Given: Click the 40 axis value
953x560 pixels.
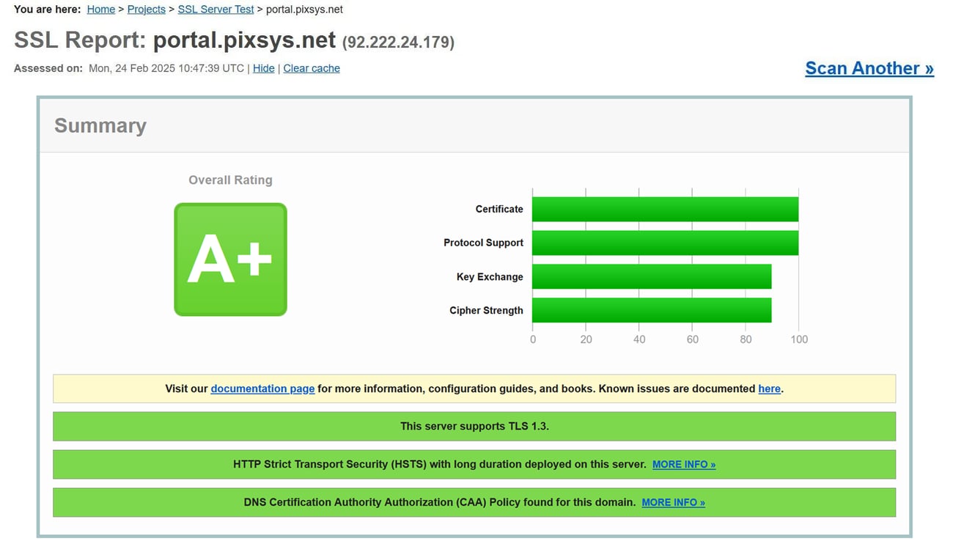Looking at the screenshot, I should 639,339.
